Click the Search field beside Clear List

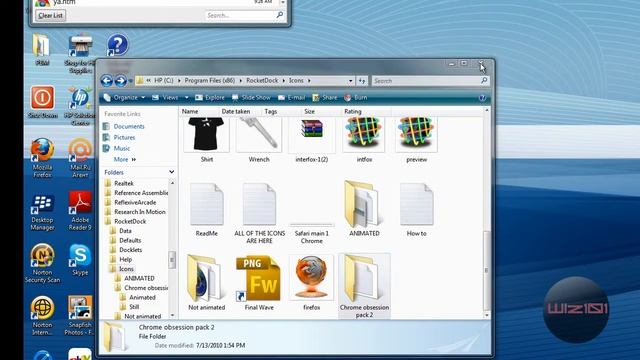coord(244,16)
